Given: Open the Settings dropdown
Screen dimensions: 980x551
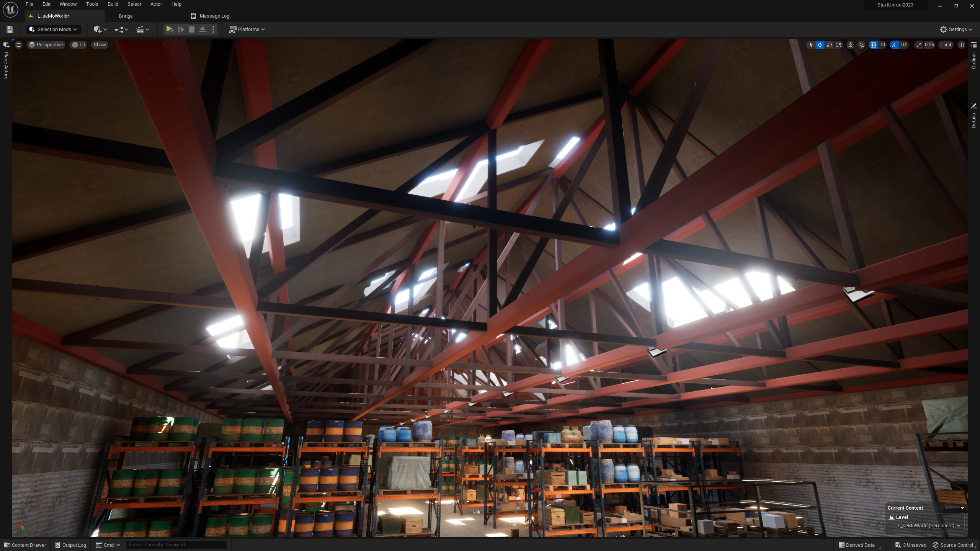Looking at the screenshot, I should click(x=955, y=29).
